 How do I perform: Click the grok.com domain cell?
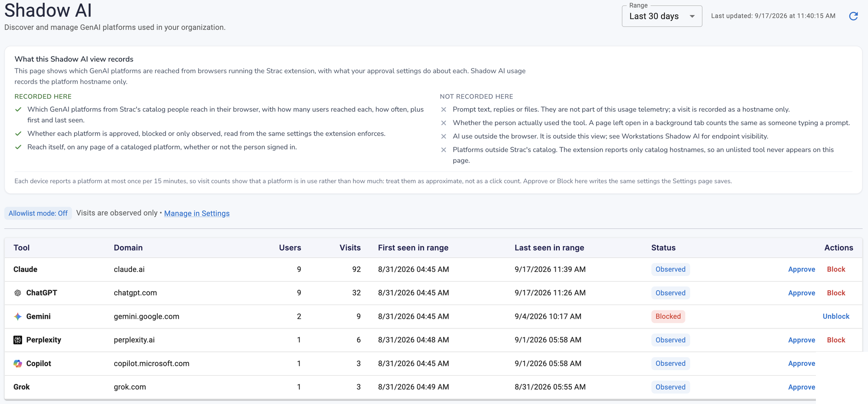coord(130,387)
